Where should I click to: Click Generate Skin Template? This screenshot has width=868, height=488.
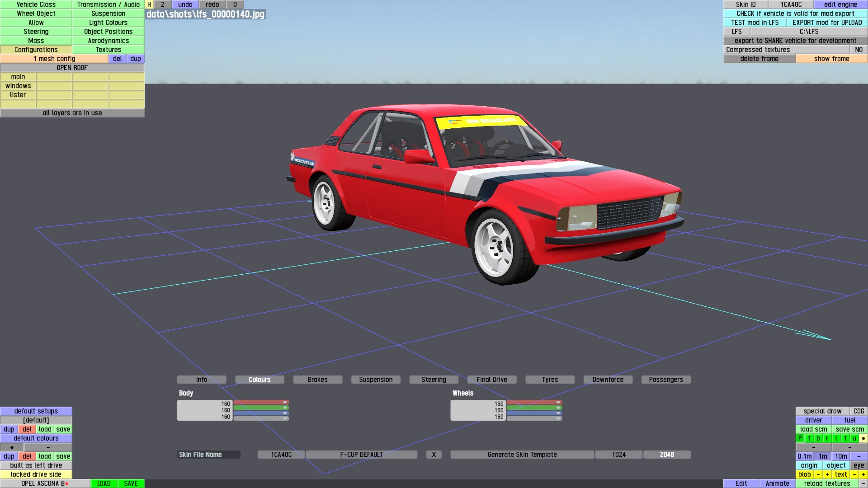tap(522, 455)
